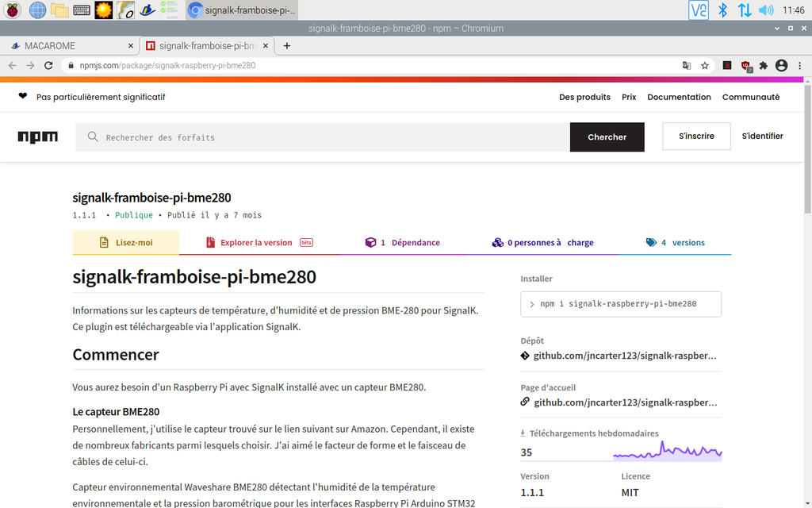This screenshot has height=508, width=812.
Task: Click the Publique visibility label
Action: 133,215
